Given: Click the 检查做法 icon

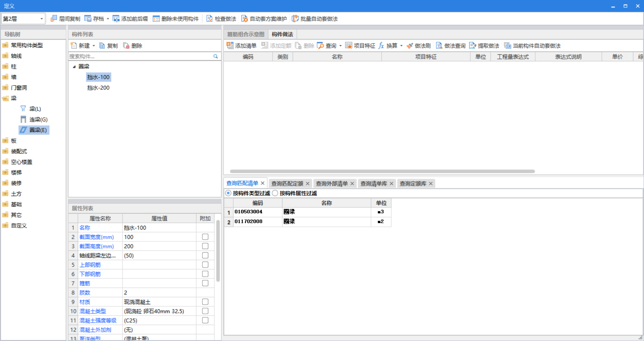Looking at the screenshot, I should (x=210, y=19).
